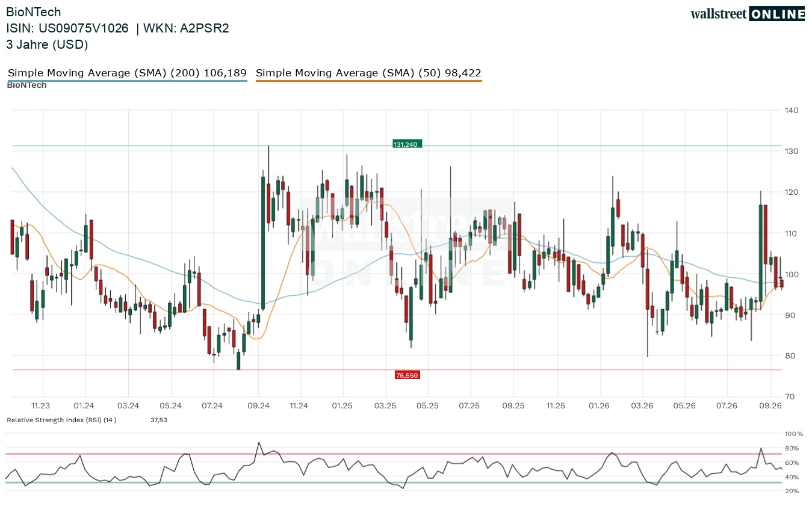Click the 03.26 date axis label
The height and width of the screenshot is (507, 812).
coord(643,406)
